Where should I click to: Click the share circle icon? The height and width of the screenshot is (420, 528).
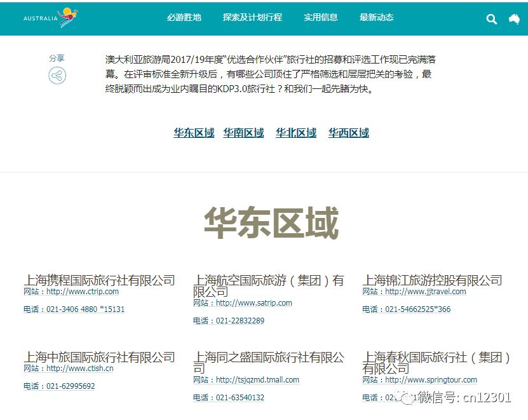(x=57, y=76)
